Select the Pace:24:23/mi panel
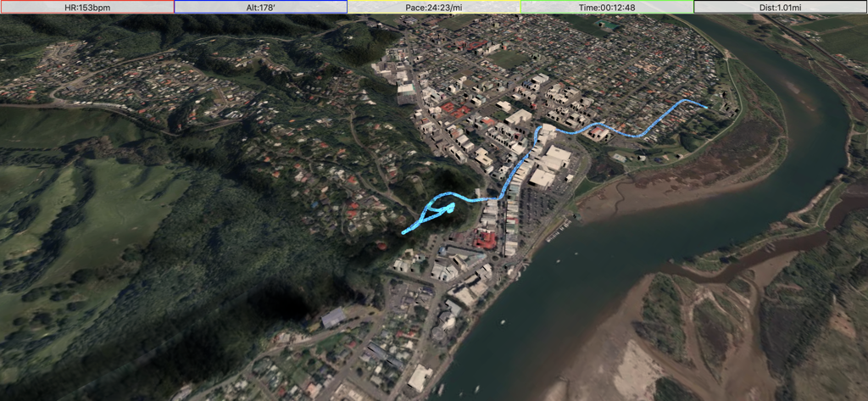The width and height of the screenshot is (868, 401). click(434, 7)
